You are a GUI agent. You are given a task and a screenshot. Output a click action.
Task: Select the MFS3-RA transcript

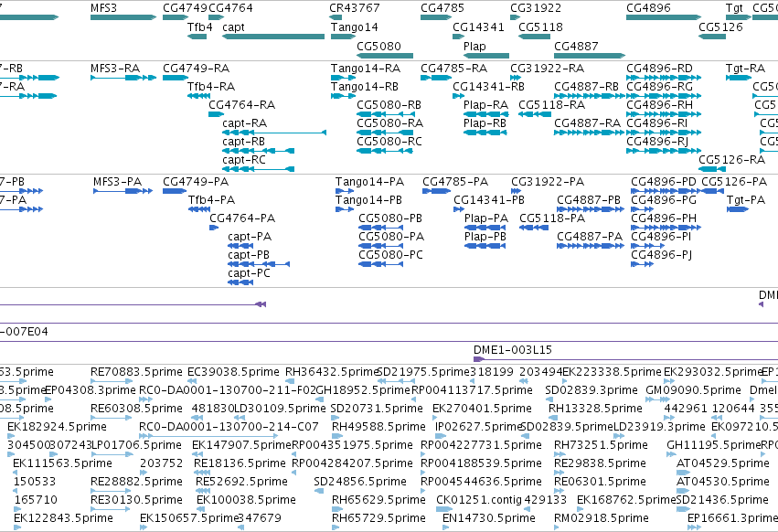tap(123, 78)
